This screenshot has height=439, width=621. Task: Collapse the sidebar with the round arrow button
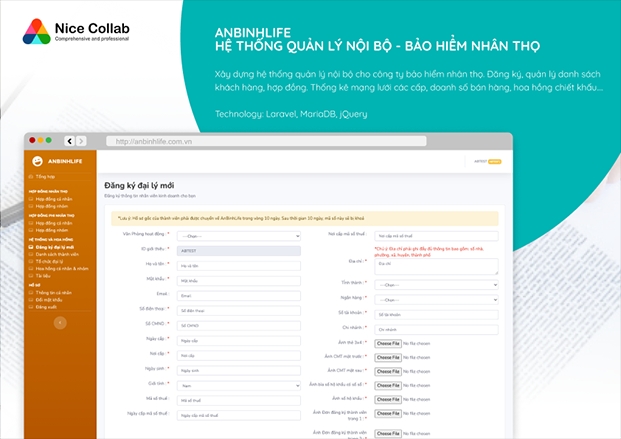tap(60, 323)
